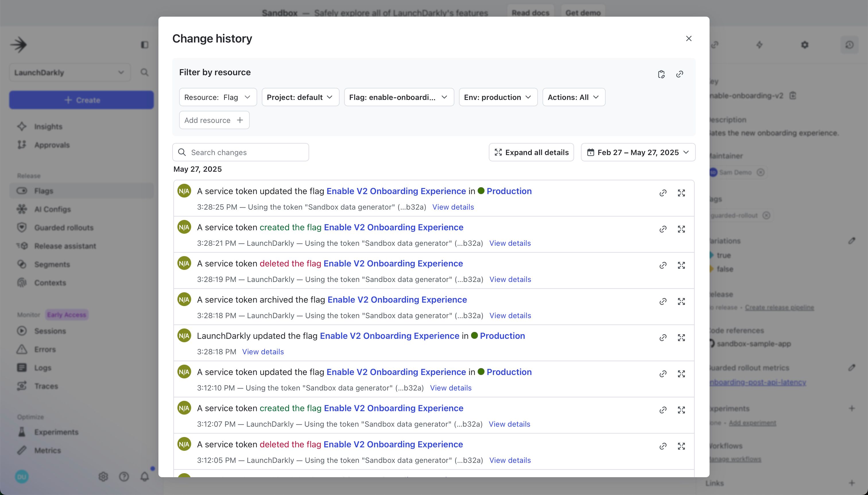Copy link for the 3:12:07 PM created entry
Screen dimensions: 868x495
[663, 410]
